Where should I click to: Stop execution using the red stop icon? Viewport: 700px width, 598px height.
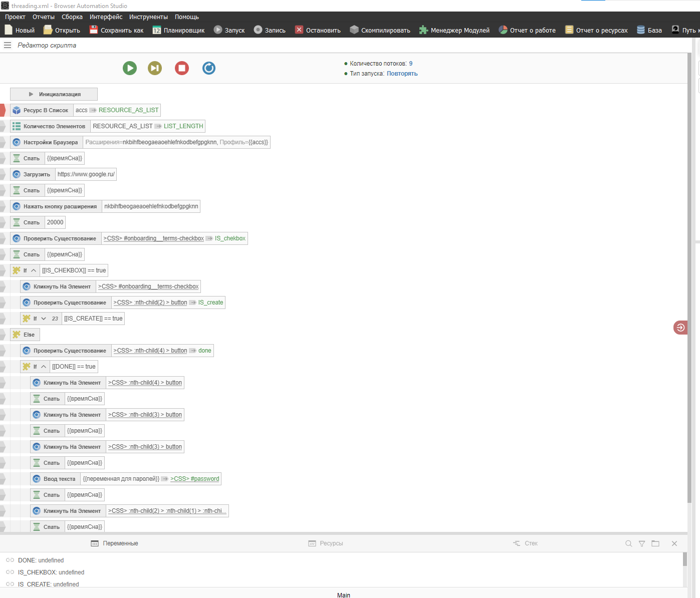tap(181, 68)
